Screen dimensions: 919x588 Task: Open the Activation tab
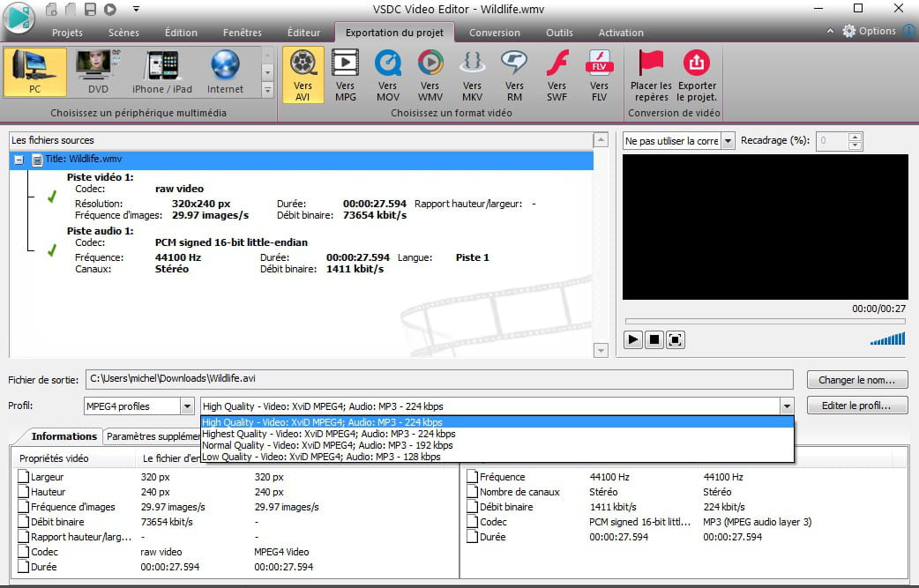[621, 33]
